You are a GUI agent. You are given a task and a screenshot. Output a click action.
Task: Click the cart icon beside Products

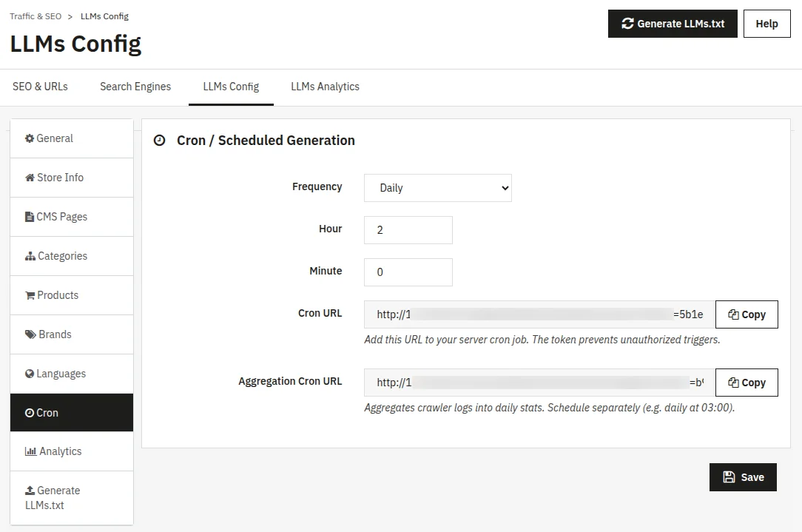coord(30,295)
